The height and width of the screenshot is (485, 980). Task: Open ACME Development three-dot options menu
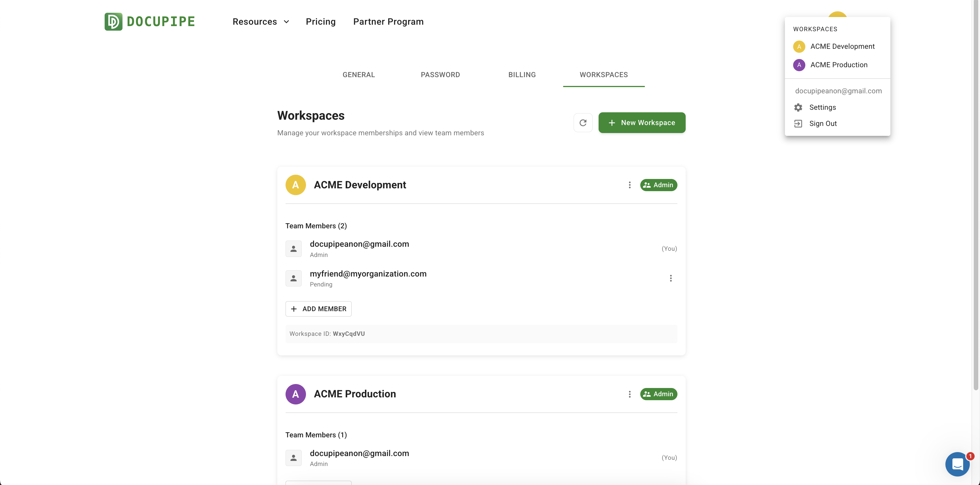pyautogui.click(x=629, y=185)
